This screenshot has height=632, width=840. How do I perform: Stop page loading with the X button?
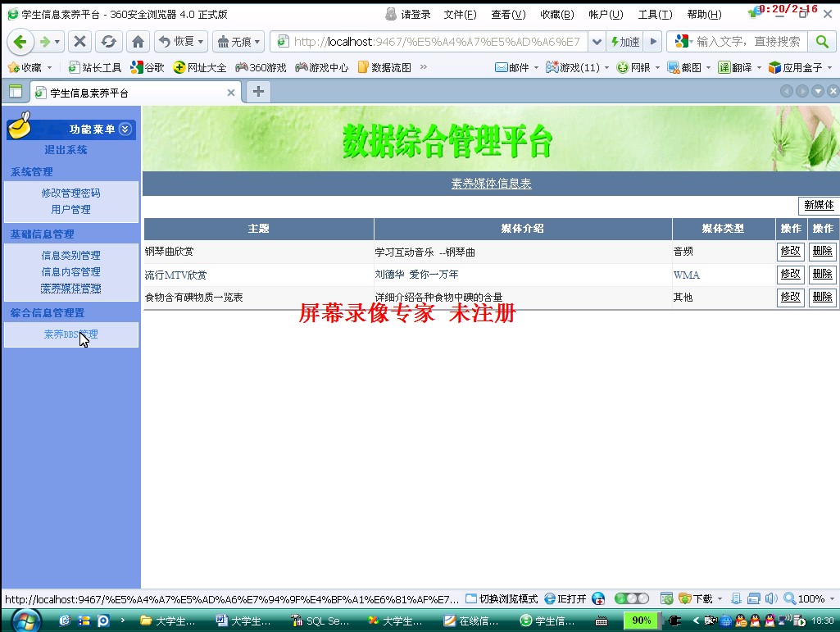(79, 41)
